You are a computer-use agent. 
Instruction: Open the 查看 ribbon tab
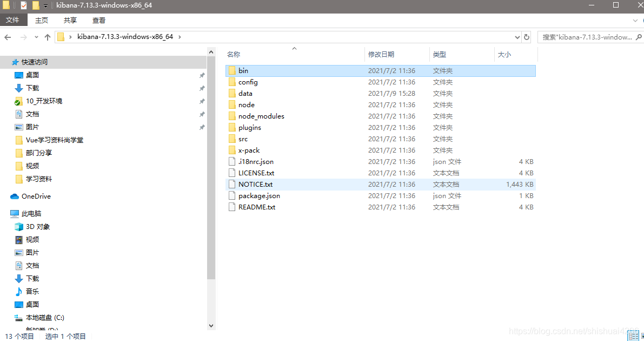pos(99,20)
